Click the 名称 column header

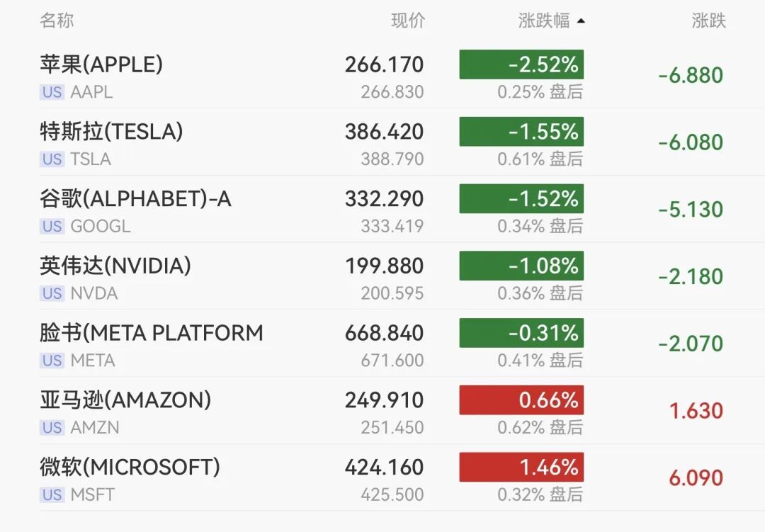pyautogui.click(x=57, y=21)
